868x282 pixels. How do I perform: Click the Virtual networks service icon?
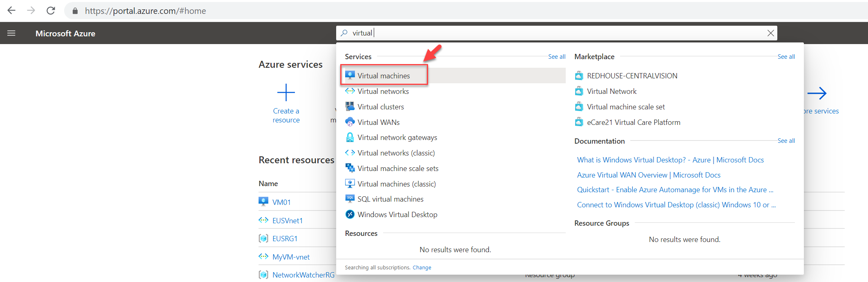click(x=350, y=91)
